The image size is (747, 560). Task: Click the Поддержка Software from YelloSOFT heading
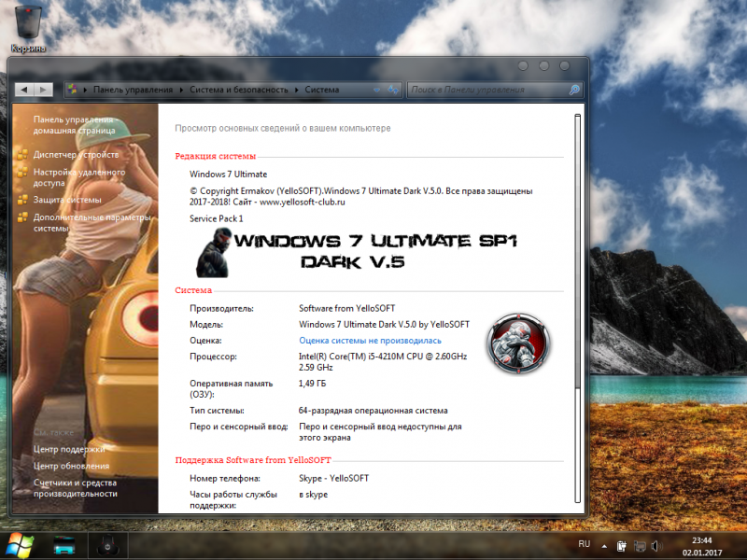[x=253, y=460]
